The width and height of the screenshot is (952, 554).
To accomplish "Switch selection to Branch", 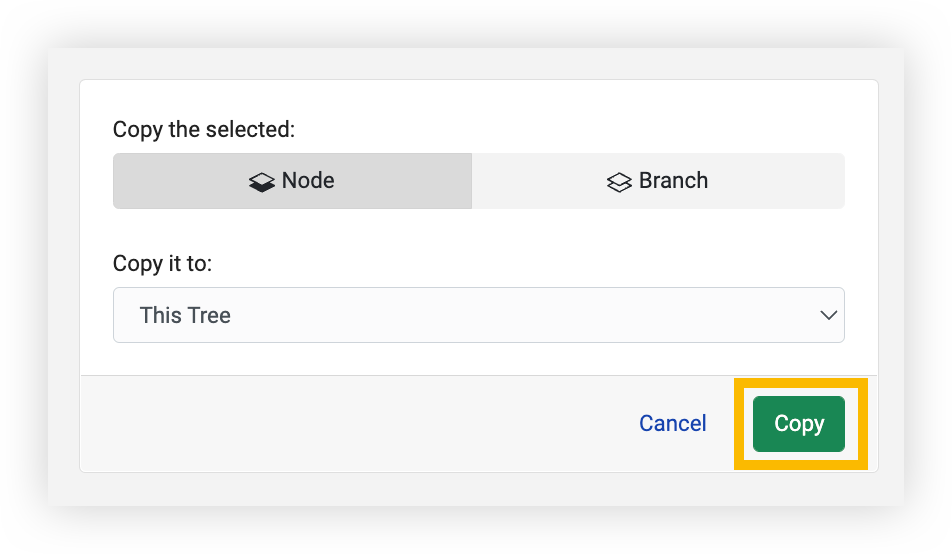I will (657, 181).
